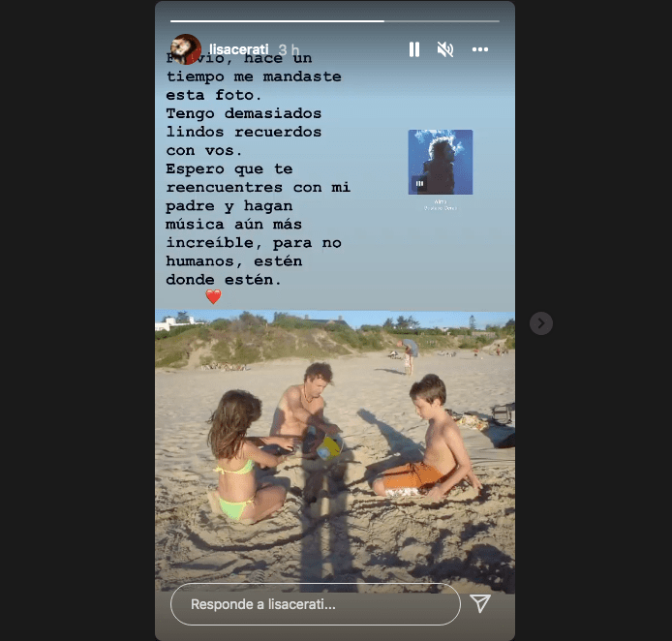This screenshot has width=672, height=641.
Task: Go to next story with chevron arrow
Action: pos(541,323)
